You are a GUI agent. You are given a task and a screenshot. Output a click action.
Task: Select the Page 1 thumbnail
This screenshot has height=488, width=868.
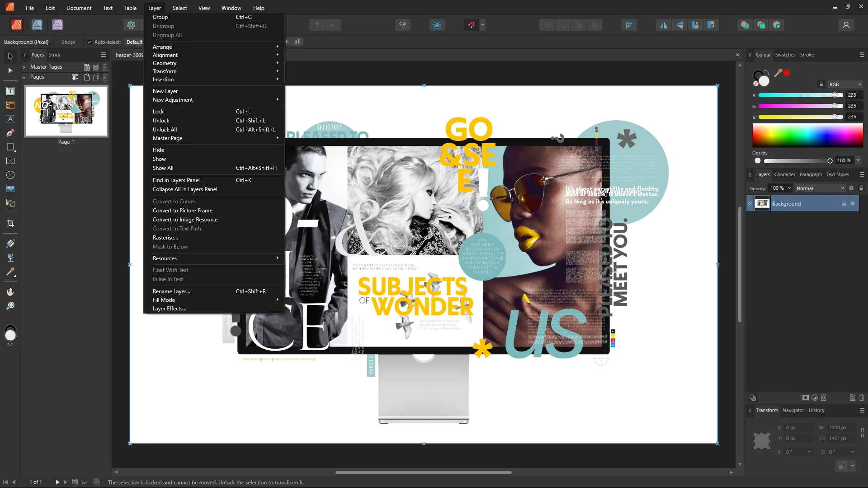tap(66, 111)
